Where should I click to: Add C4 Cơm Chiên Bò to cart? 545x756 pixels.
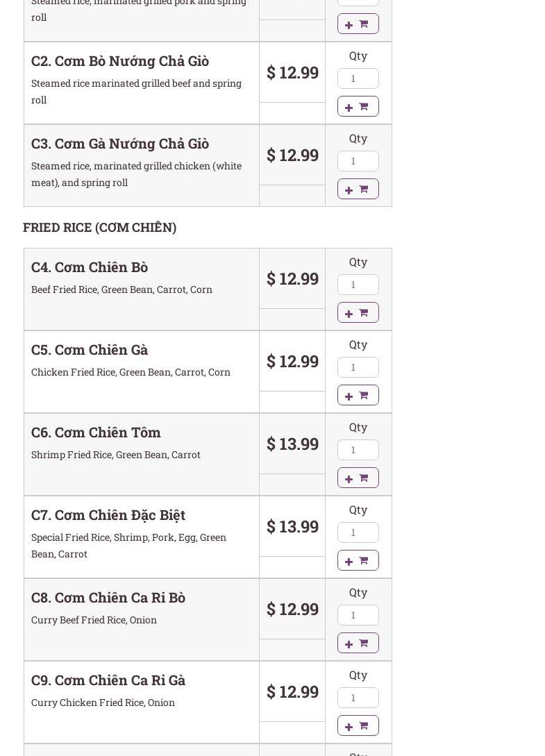(x=358, y=312)
